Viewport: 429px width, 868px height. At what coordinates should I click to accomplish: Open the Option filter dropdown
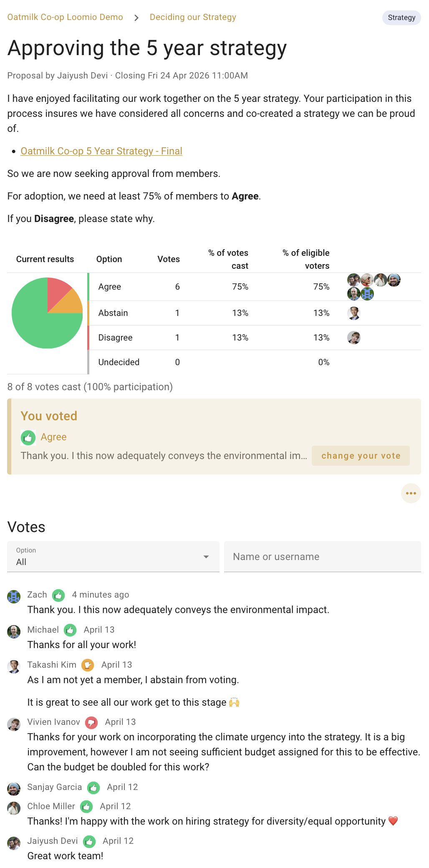(113, 557)
